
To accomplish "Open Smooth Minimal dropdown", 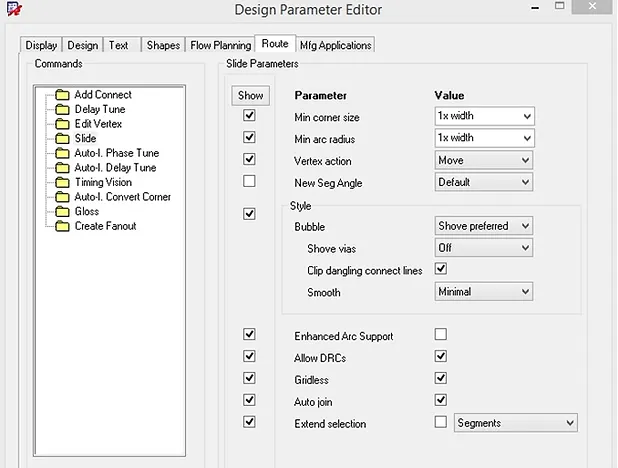I will click(x=484, y=292).
